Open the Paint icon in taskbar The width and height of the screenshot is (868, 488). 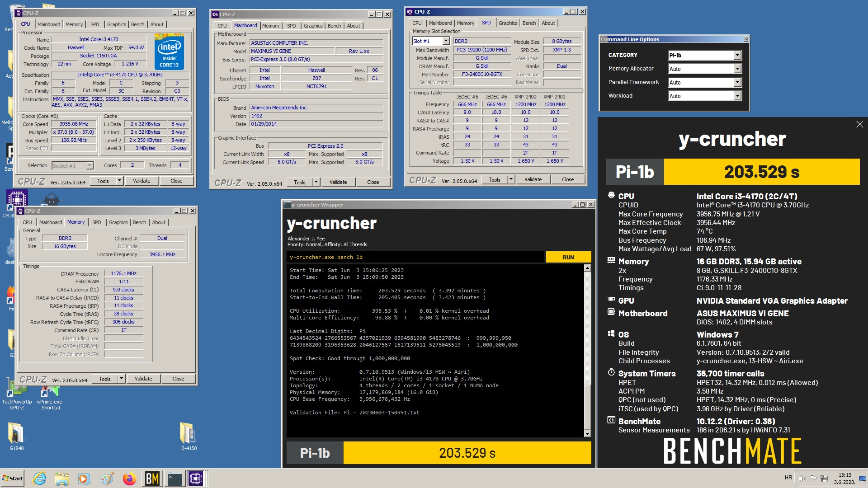coord(107,478)
